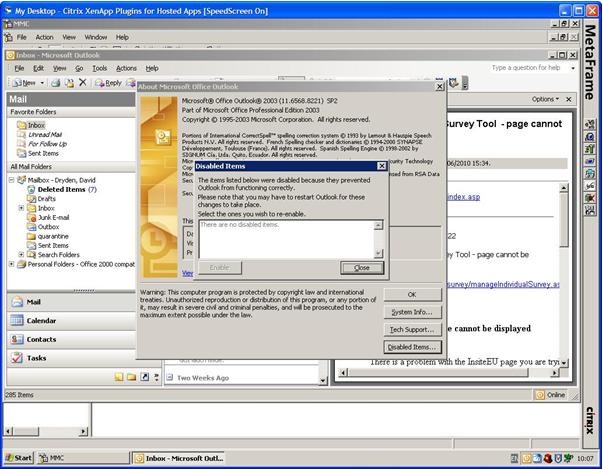Click the manageIndividualSurvey link in message

pos(503,284)
